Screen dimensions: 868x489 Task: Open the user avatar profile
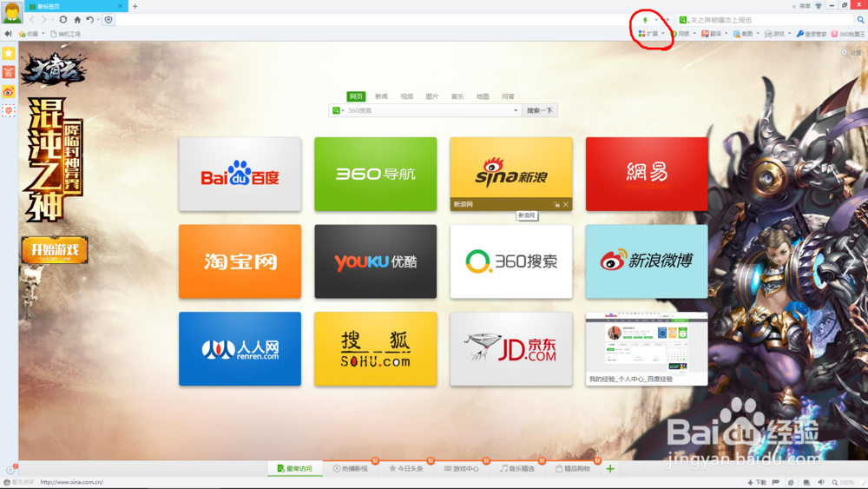pyautogui.click(x=11, y=11)
